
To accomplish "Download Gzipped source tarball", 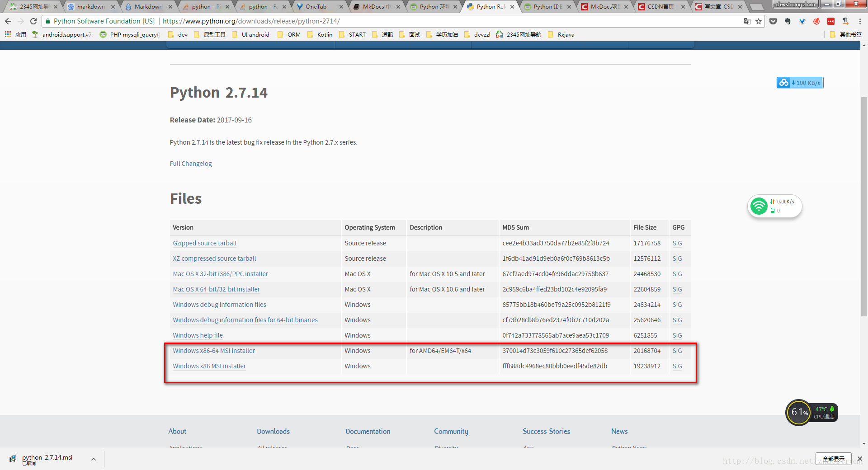I will pos(205,243).
